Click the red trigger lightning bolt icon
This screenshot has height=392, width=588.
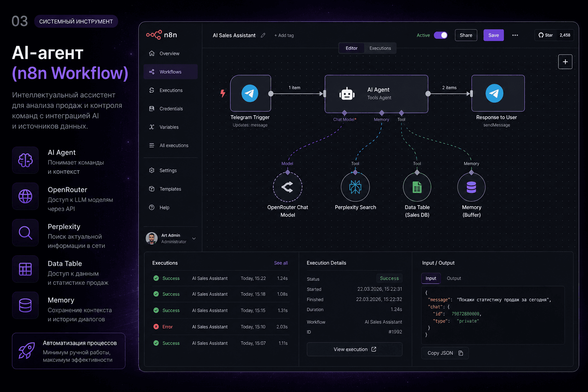[x=223, y=93]
